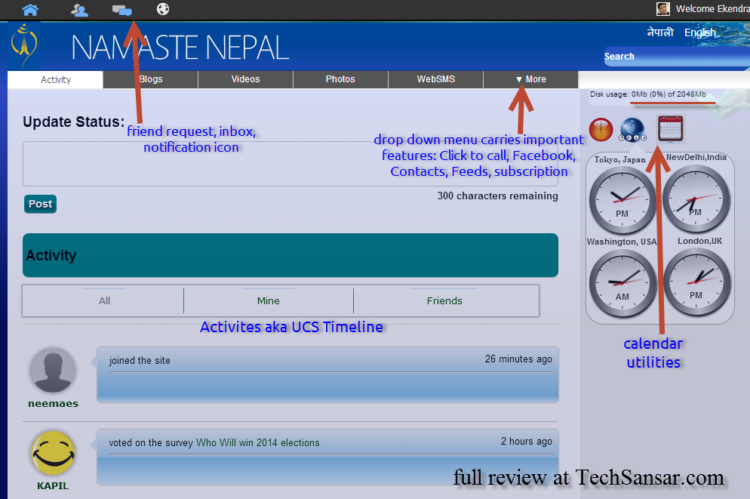Open Who Will win 2014 elections survey
This screenshot has width=750, height=499.
pyautogui.click(x=258, y=443)
